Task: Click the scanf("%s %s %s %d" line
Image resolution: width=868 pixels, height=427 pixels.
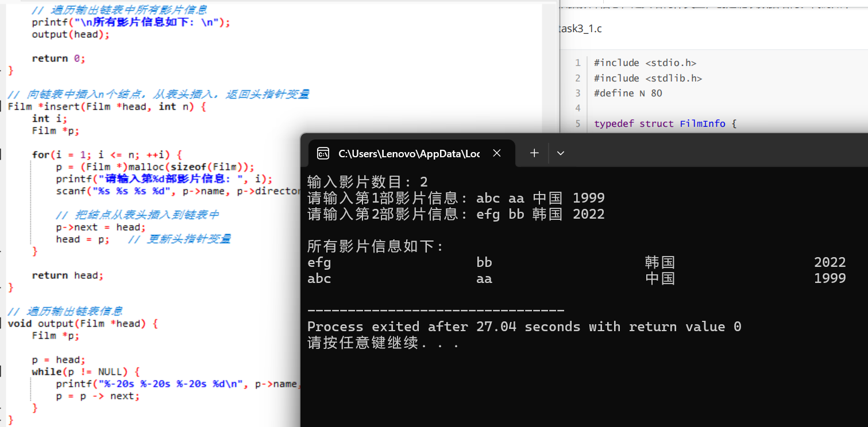Action: pos(178,191)
